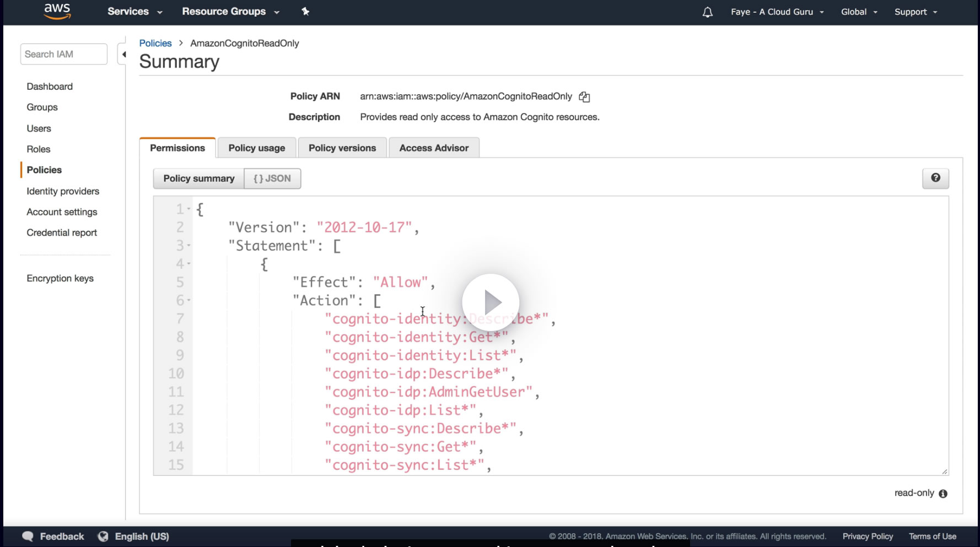Click the "cognito-identity:Get*" action line
Screen dimensions: 980x547
tap(416, 337)
